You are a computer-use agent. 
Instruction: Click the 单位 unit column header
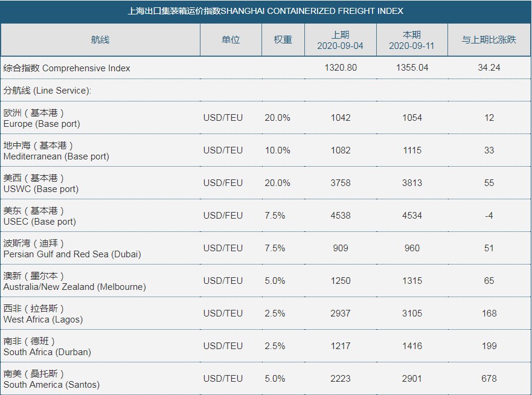[230, 40]
